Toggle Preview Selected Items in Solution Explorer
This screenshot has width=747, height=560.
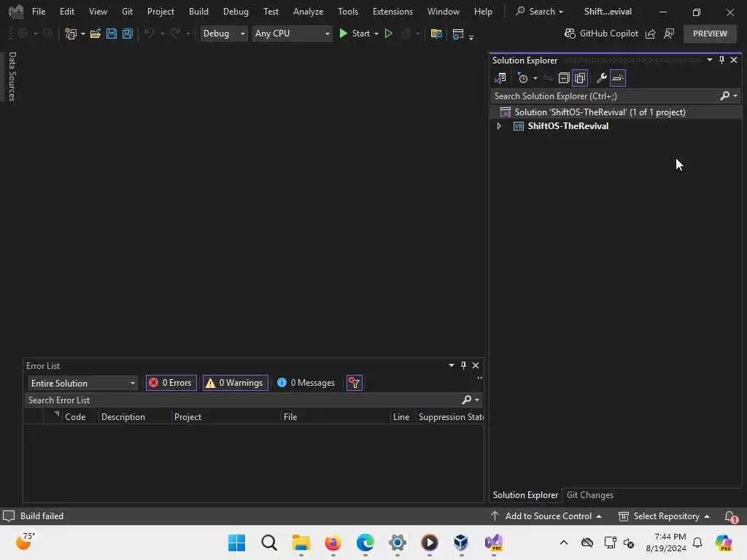pos(618,78)
